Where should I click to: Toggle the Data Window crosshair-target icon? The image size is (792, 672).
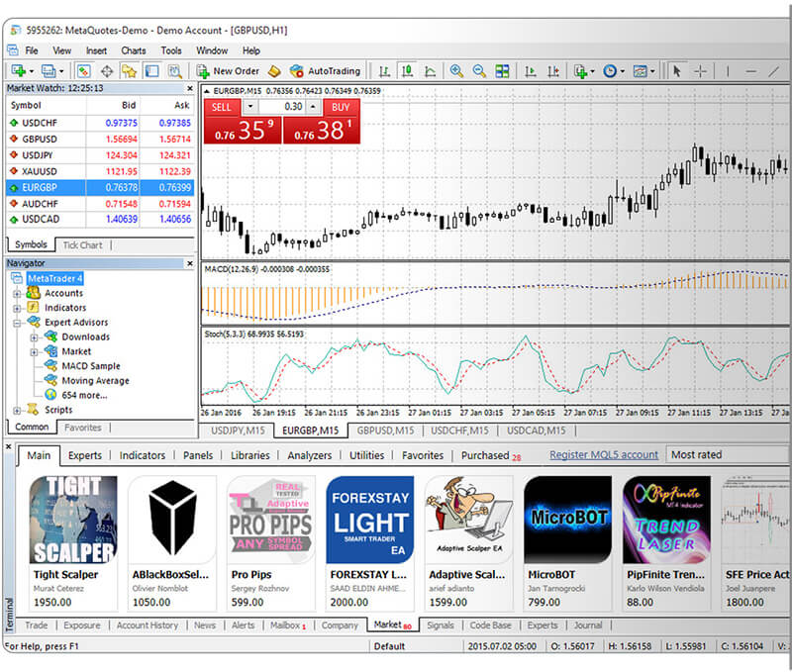(x=107, y=71)
